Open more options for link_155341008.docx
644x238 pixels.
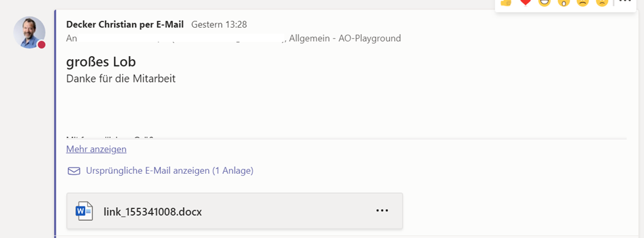[x=382, y=210]
